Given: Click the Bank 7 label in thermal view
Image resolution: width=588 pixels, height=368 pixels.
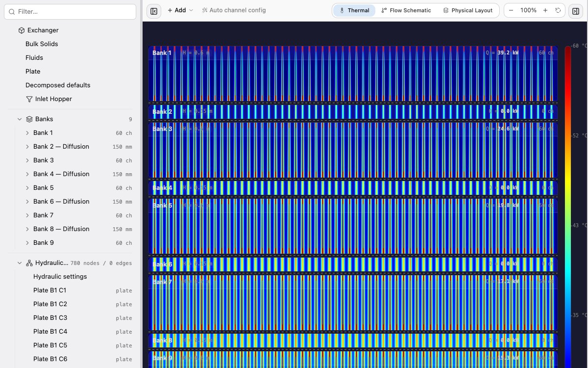Looking at the screenshot, I should coord(162,282).
